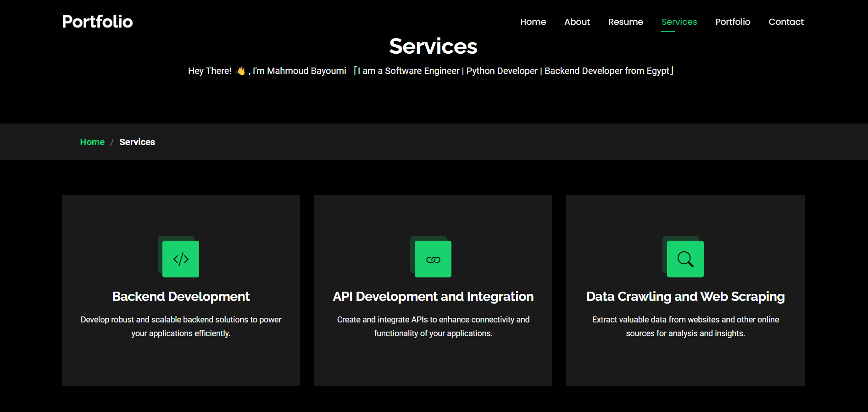Click the Backend Development code icon
Viewport: 868px width, 412px height.
[x=181, y=259]
